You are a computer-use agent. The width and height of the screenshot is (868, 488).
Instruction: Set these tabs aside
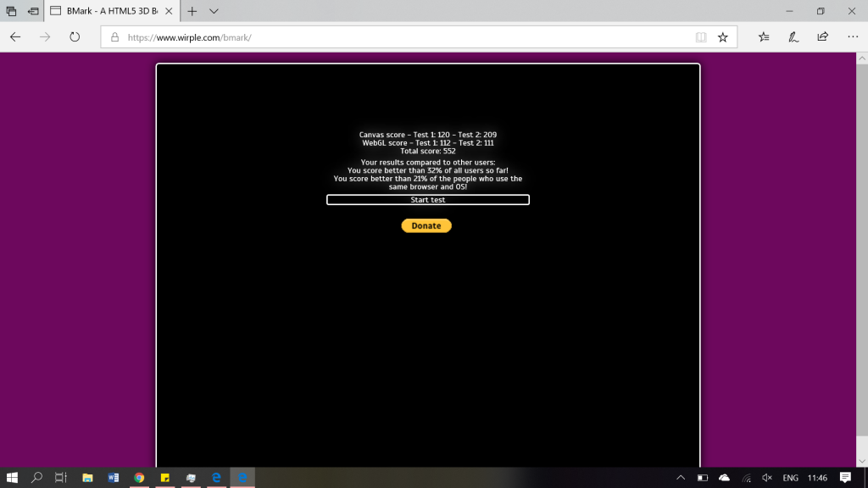(33, 11)
